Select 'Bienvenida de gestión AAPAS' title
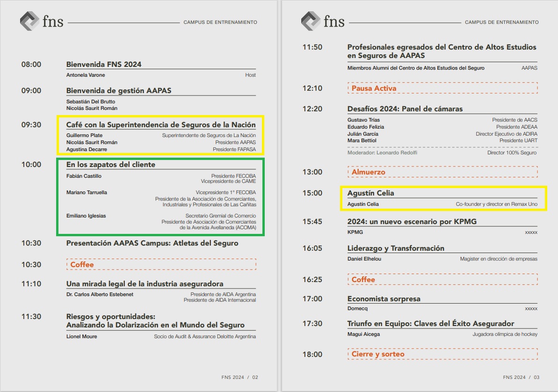 pyautogui.click(x=118, y=91)
